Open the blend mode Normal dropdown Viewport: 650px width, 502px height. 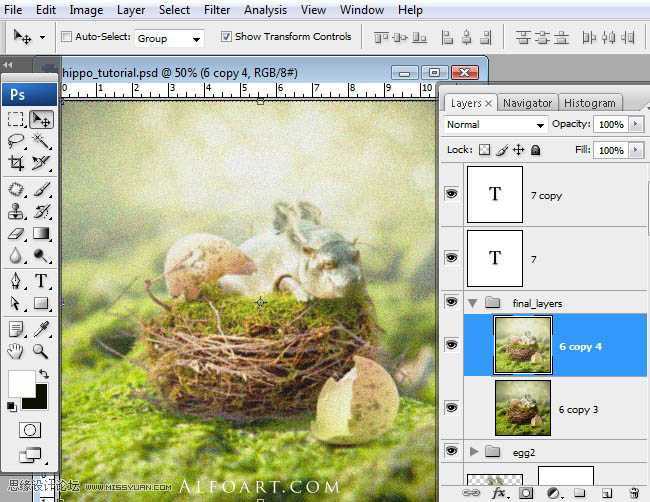click(x=495, y=124)
